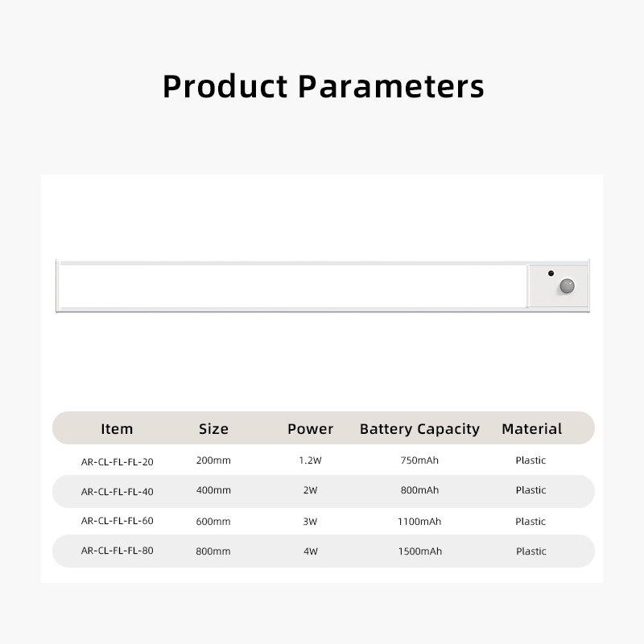644x644 pixels.
Task: Select the Size column header
Action: click(213, 429)
